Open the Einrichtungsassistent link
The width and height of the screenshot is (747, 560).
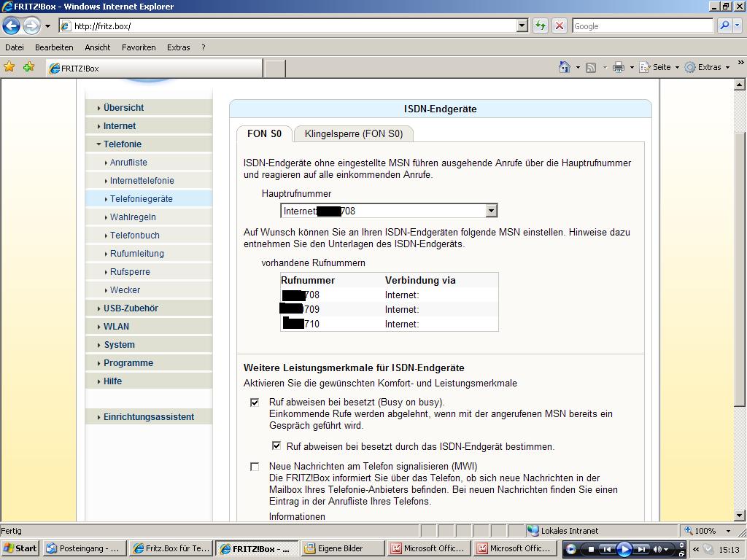149,417
